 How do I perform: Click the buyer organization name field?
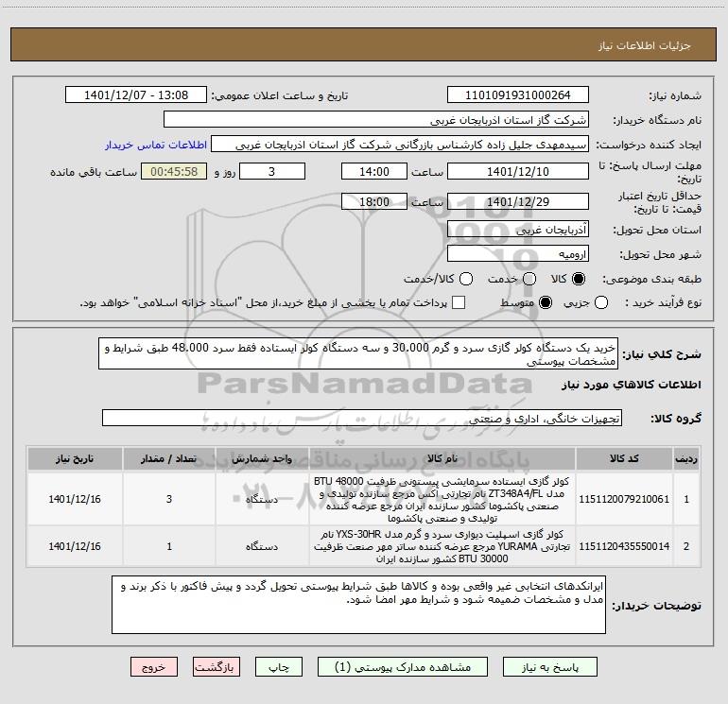coord(376,119)
